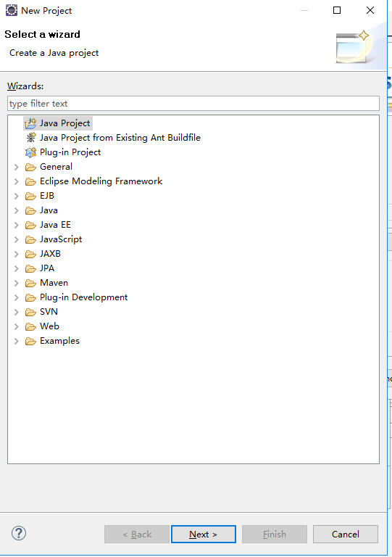
Task: Click the Maven folder icon
Action: [x=31, y=283]
